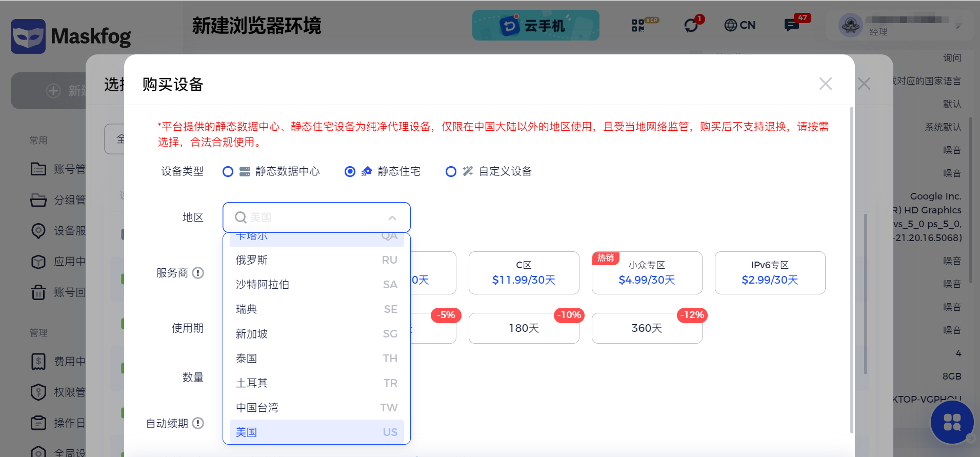This screenshot has height=457, width=980.
Task: Open the 云手机 cloud phone banner
Action: [x=535, y=25]
